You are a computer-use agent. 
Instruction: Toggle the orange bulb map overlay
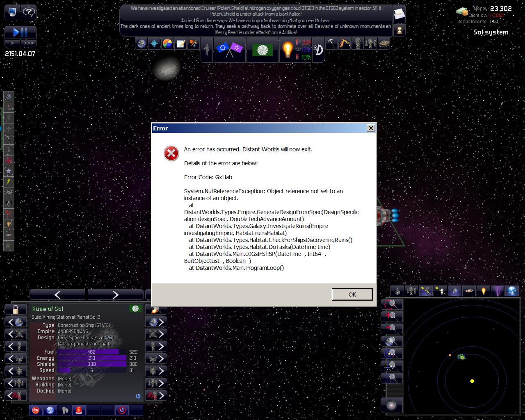click(483, 291)
